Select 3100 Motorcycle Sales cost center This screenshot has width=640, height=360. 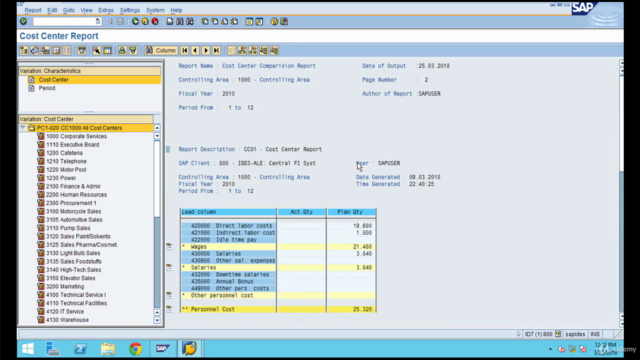pos(73,211)
